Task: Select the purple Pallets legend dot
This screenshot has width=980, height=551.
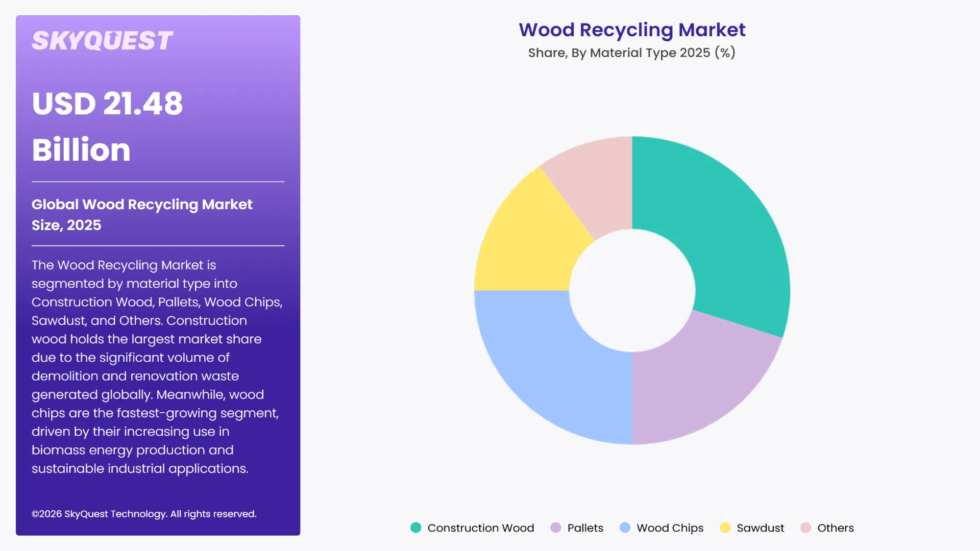Action: click(556, 528)
